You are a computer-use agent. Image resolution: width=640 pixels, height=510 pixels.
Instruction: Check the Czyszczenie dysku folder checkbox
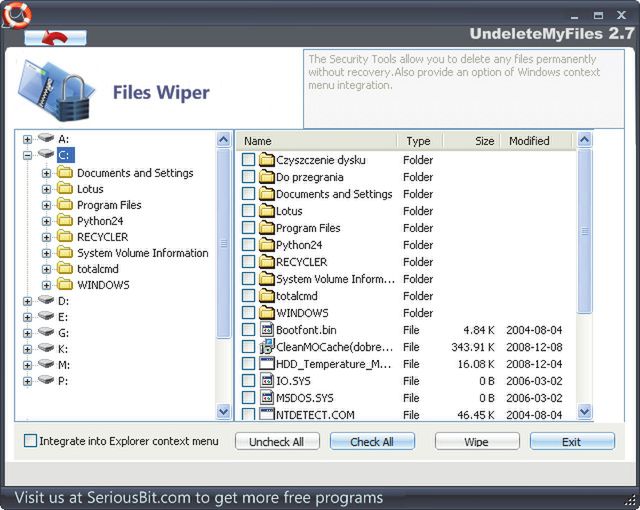tap(248, 160)
